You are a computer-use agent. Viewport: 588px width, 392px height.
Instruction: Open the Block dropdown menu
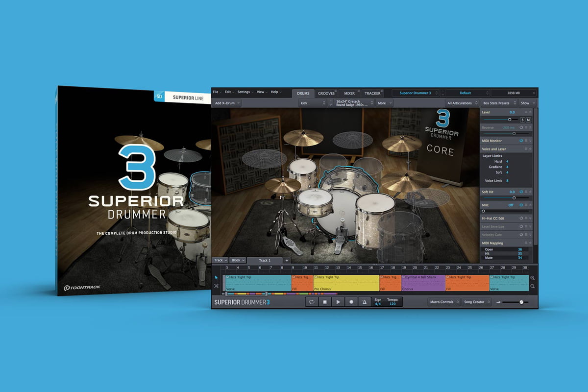click(x=238, y=260)
